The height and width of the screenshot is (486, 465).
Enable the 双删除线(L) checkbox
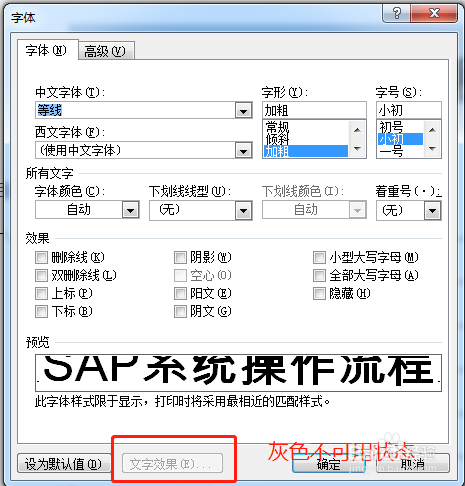tap(41, 275)
